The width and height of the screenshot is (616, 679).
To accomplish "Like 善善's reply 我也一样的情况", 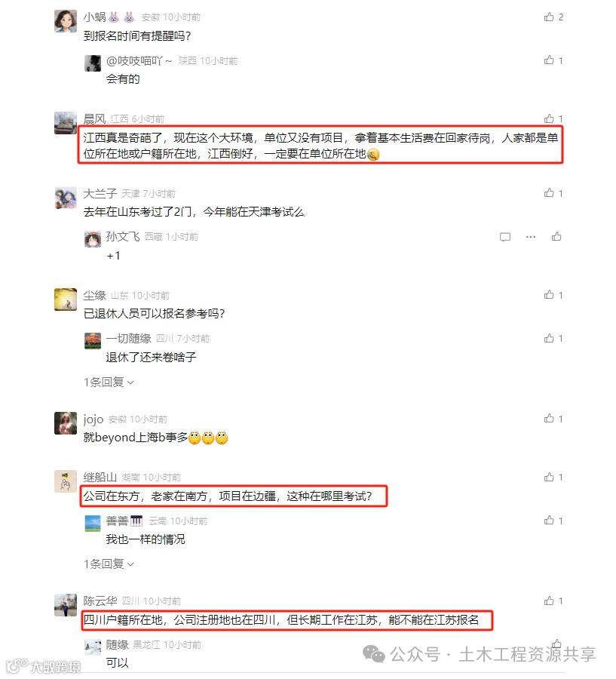I will [x=549, y=520].
